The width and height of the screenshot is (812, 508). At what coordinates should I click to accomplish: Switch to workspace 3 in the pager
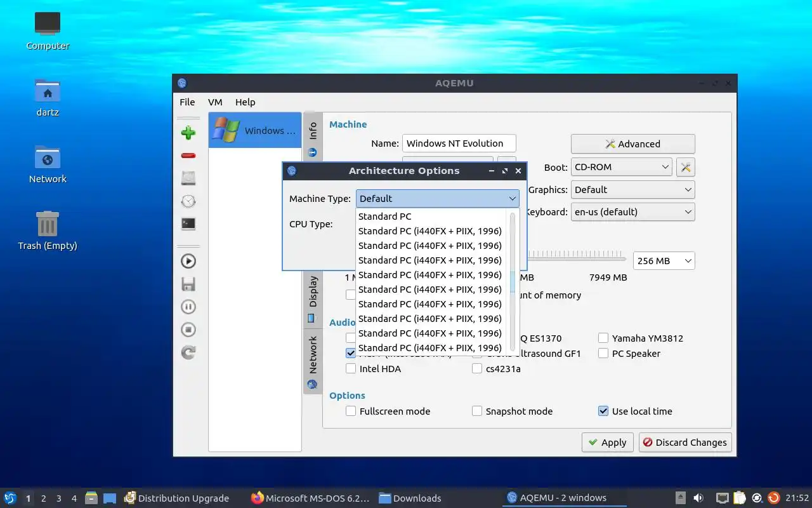pos(59,498)
